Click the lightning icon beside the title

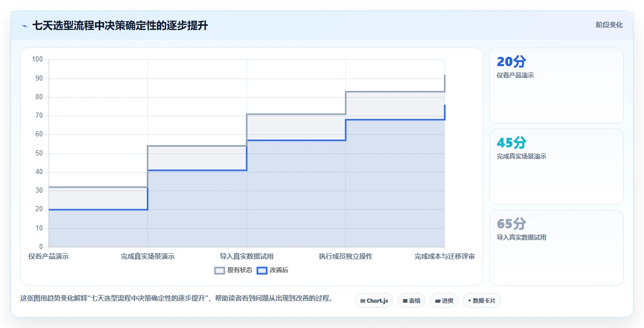24,26
